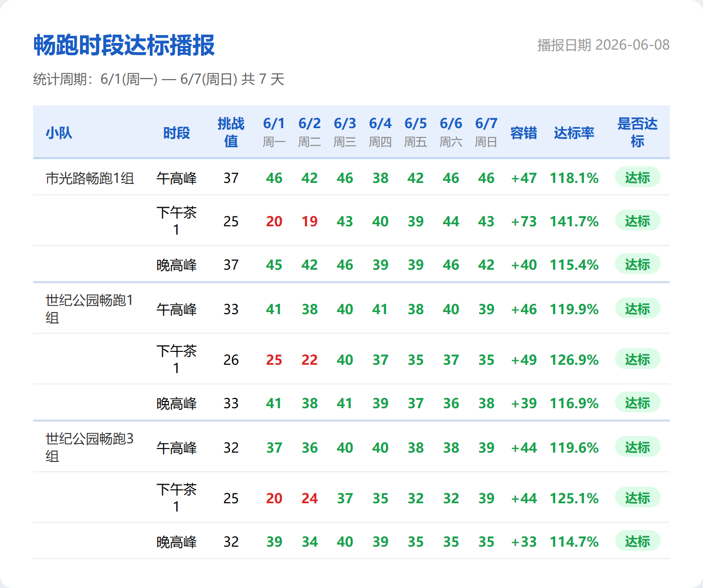Select the 是否达标 column header
The image size is (703, 588).
pos(637,132)
